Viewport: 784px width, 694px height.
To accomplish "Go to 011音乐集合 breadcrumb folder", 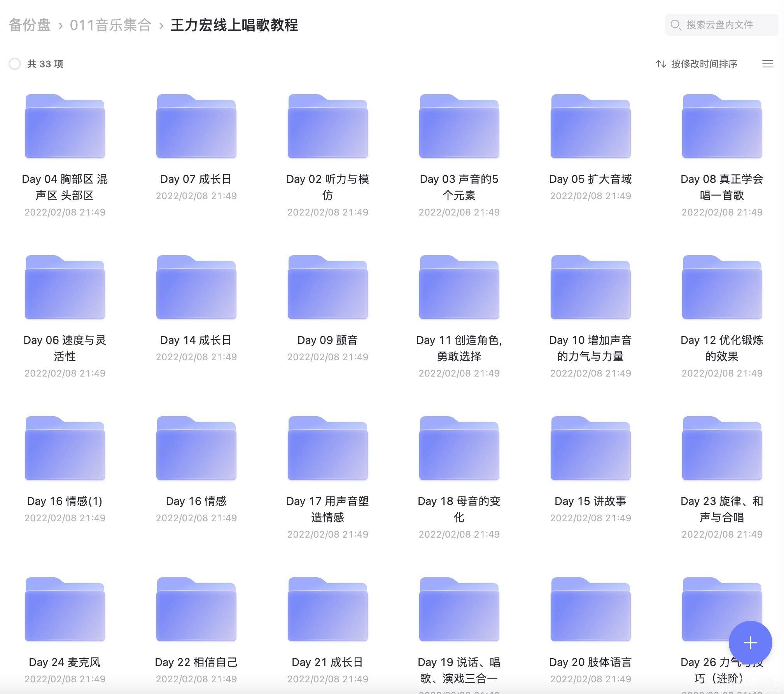I will pyautogui.click(x=110, y=25).
